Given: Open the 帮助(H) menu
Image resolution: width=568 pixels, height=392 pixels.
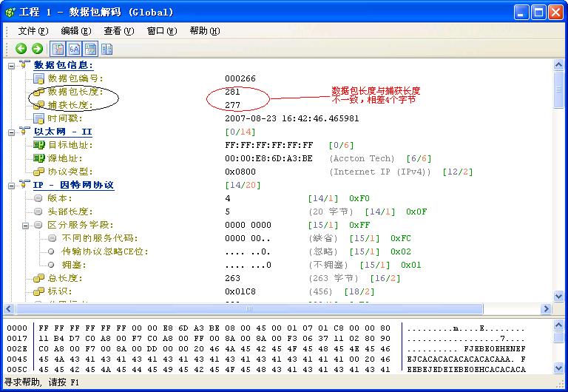Looking at the screenshot, I should (x=204, y=31).
